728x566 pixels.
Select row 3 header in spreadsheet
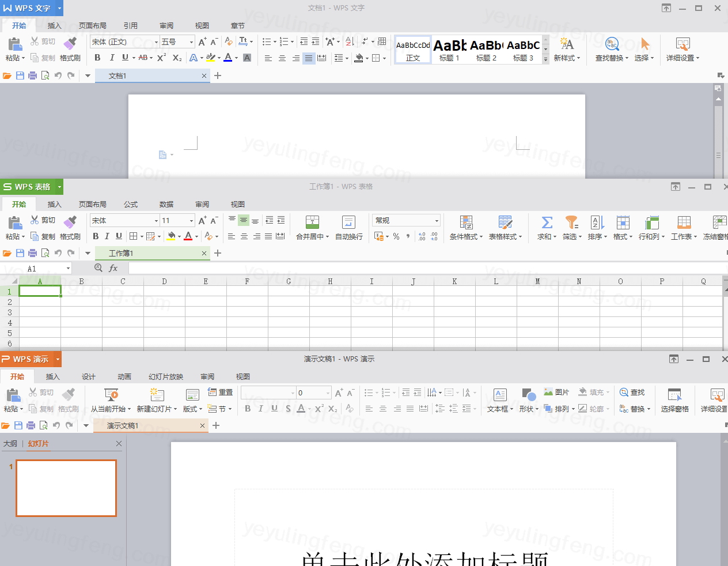tap(9, 312)
